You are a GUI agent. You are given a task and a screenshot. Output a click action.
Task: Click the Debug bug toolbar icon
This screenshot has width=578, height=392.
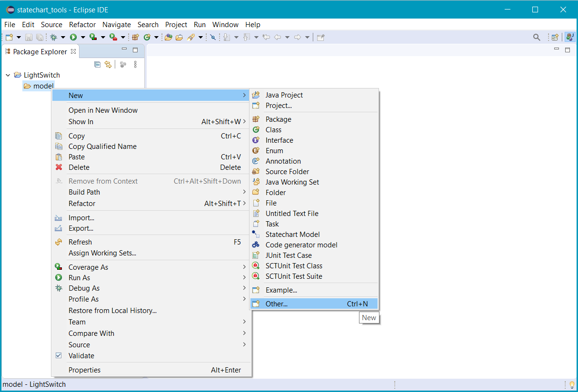click(x=53, y=37)
